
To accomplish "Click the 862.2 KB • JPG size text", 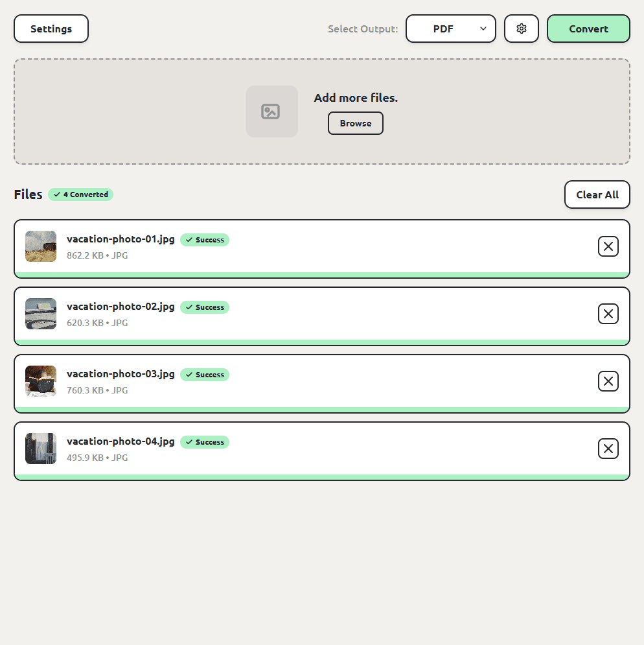I will click(97, 255).
